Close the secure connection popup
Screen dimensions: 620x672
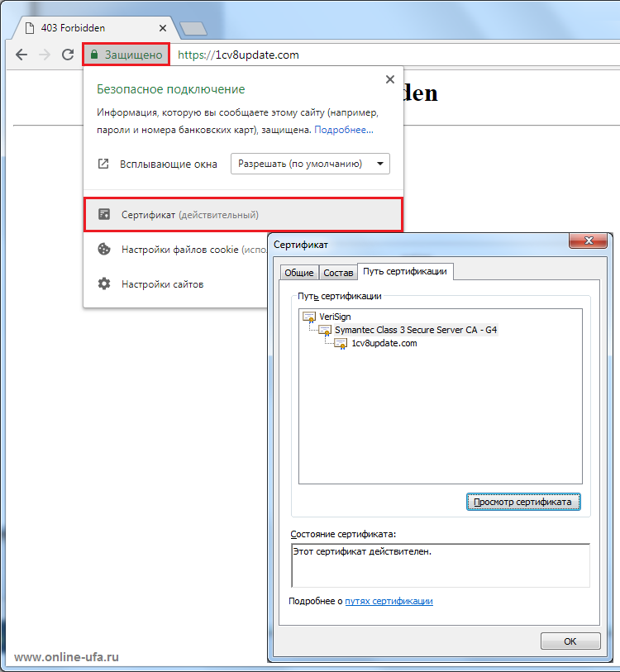coord(389,79)
